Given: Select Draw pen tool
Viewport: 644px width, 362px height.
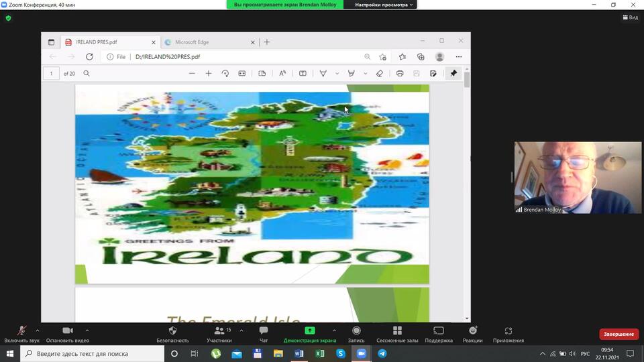Looking at the screenshot, I should coord(323,73).
